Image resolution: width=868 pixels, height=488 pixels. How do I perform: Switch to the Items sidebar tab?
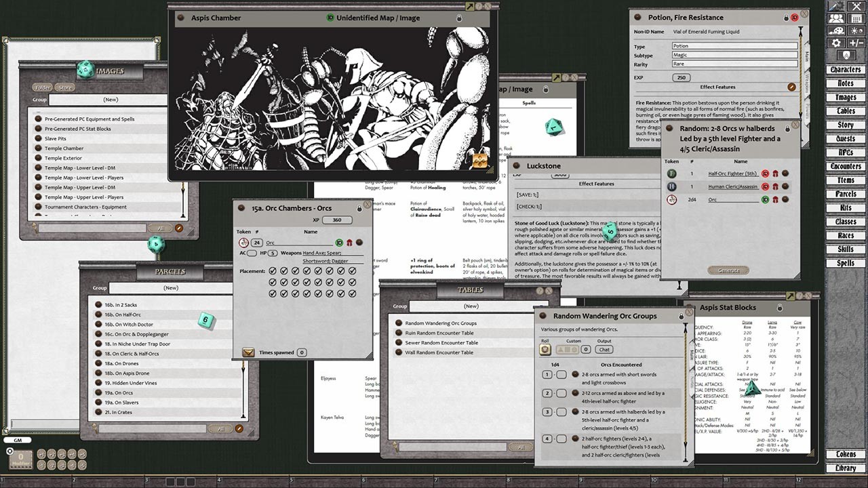pyautogui.click(x=845, y=180)
